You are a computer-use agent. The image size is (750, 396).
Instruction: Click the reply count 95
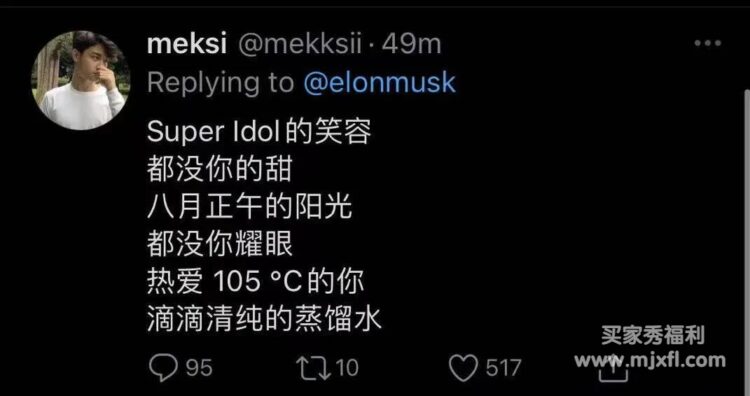[x=199, y=368]
